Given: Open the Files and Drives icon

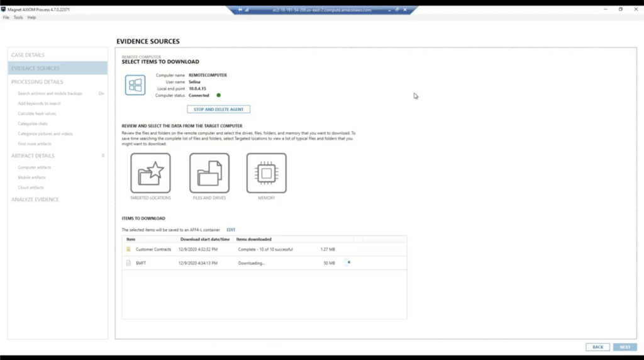Looking at the screenshot, I should point(209,173).
